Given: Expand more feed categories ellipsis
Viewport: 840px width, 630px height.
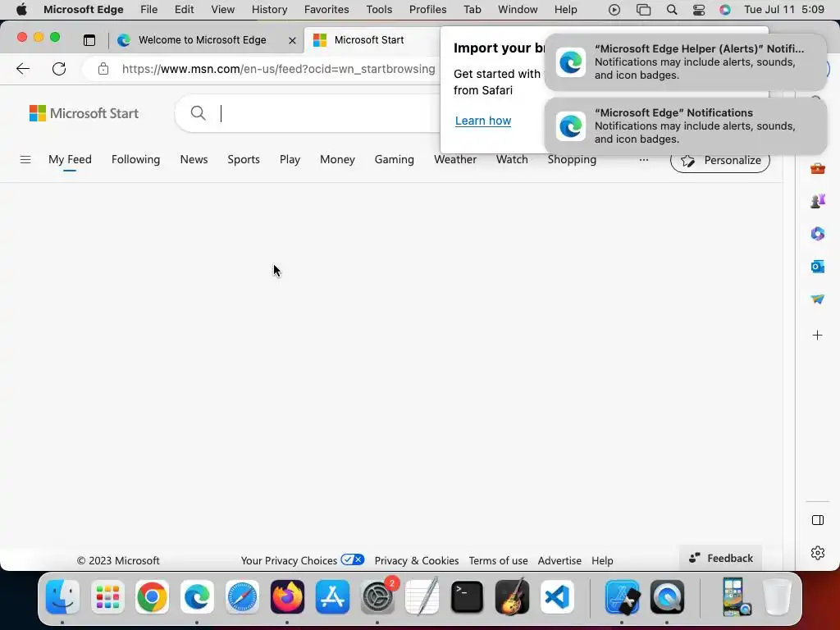Looking at the screenshot, I should [643, 160].
